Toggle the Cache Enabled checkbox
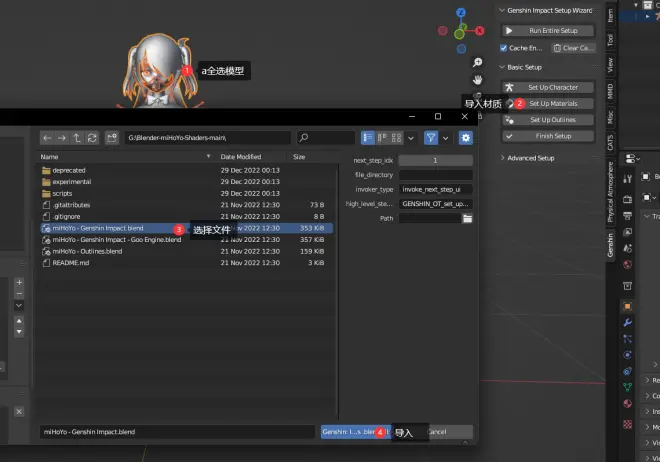Screen dimensions: 660x462 coord(503,48)
